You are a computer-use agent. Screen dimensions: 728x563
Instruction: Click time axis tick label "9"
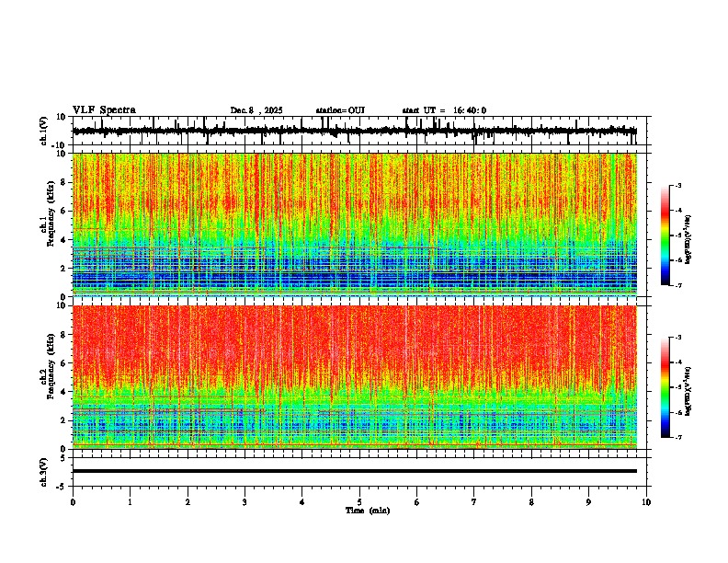pos(588,502)
